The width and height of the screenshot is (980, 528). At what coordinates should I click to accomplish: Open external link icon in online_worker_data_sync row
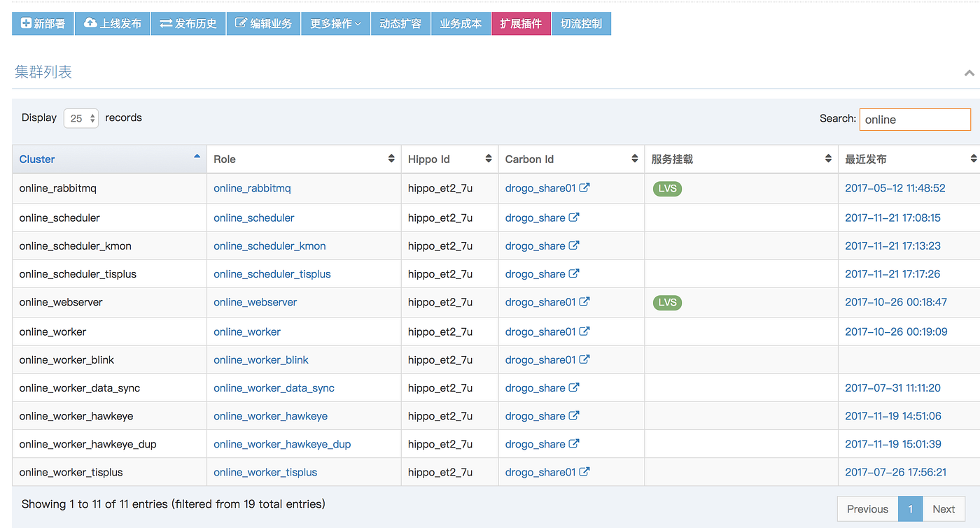(574, 387)
